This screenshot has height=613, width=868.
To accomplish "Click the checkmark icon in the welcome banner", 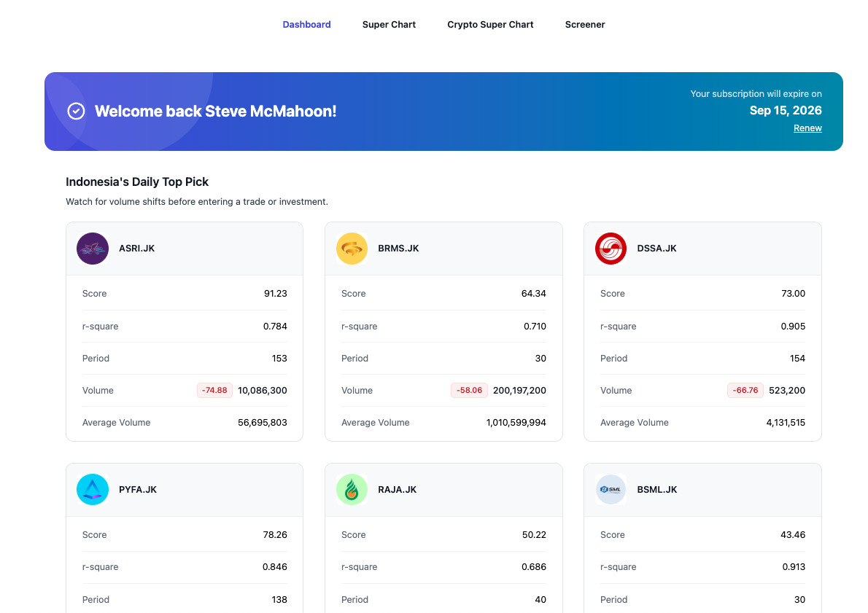I will pos(76,111).
